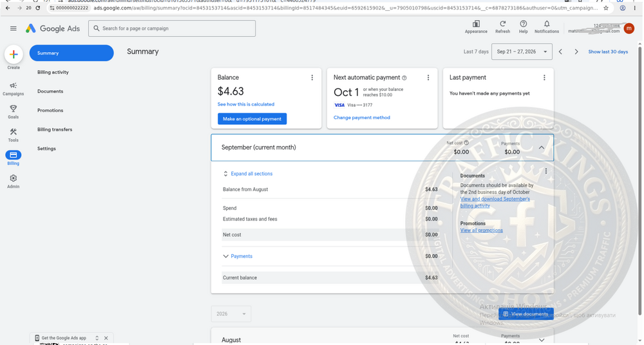Image resolution: width=644 pixels, height=345 pixels.
Task: Click the Balance from August row
Action: [330, 189]
